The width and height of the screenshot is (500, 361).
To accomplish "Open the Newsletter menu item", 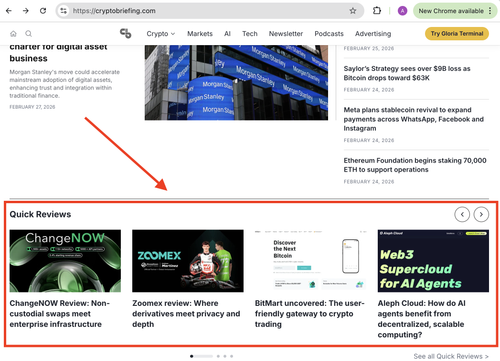I will click(286, 34).
